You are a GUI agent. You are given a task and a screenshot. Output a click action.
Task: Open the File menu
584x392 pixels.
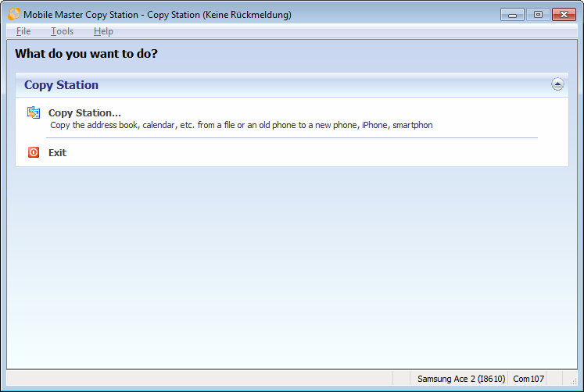23,31
